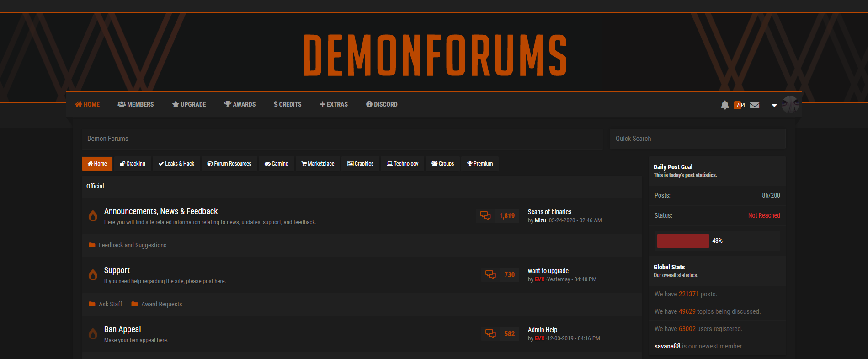Switch to the Premium tab

pos(480,164)
